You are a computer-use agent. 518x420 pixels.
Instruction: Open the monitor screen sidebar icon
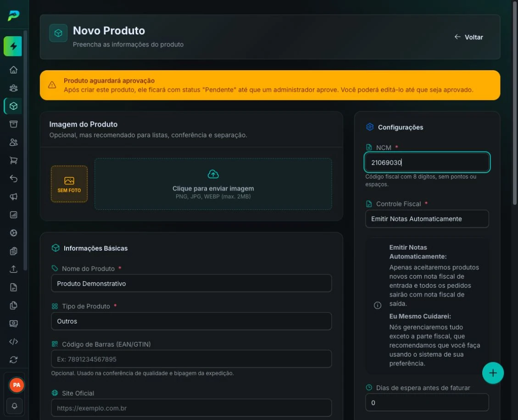(14, 324)
